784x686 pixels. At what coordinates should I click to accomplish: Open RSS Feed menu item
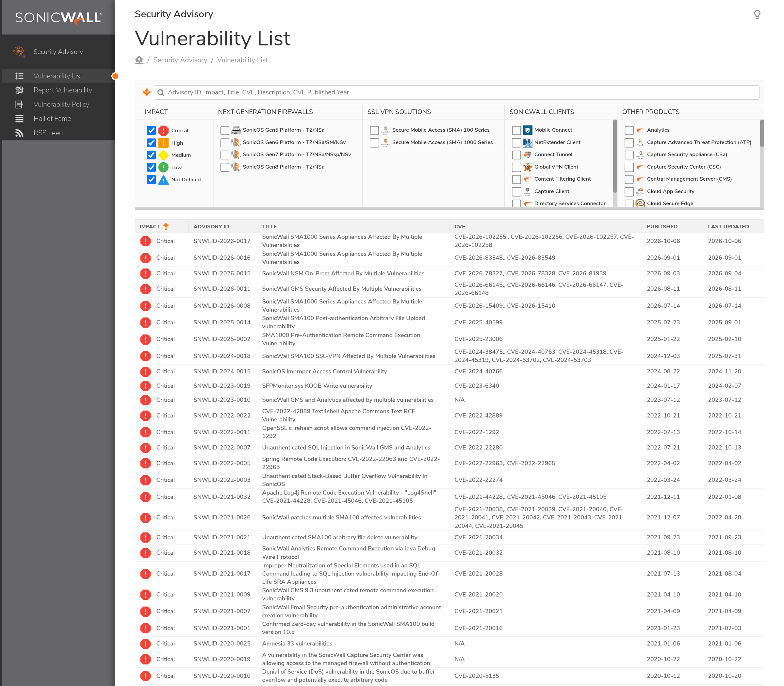click(x=48, y=133)
